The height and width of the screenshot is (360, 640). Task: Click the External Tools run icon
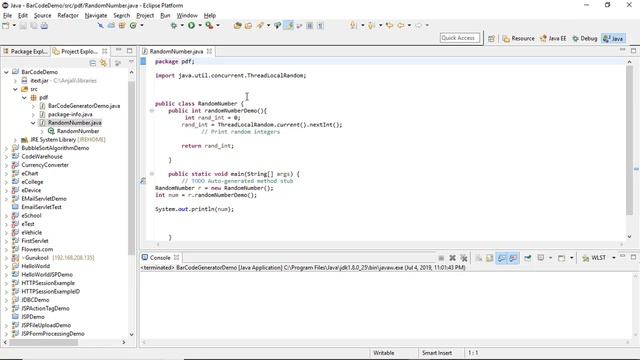pyautogui.click(x=209, y=26)
